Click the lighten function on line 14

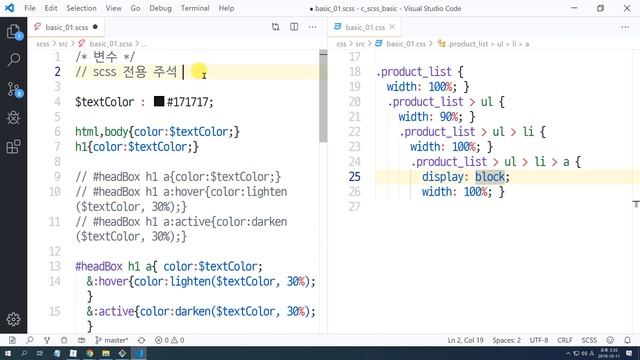(191, 281)
